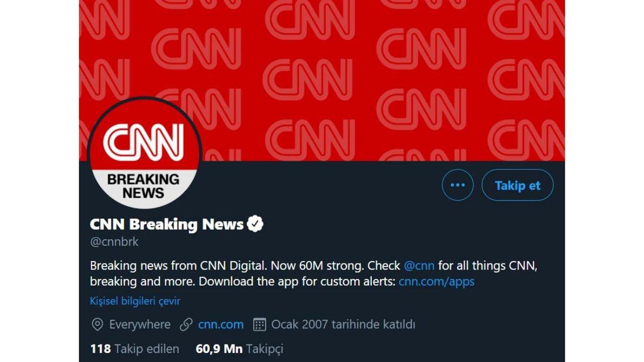Image resolution: width=644 pixels, height=362 pixels.
Task: Open the red header cover photo
Action: (x=376, y=43)
